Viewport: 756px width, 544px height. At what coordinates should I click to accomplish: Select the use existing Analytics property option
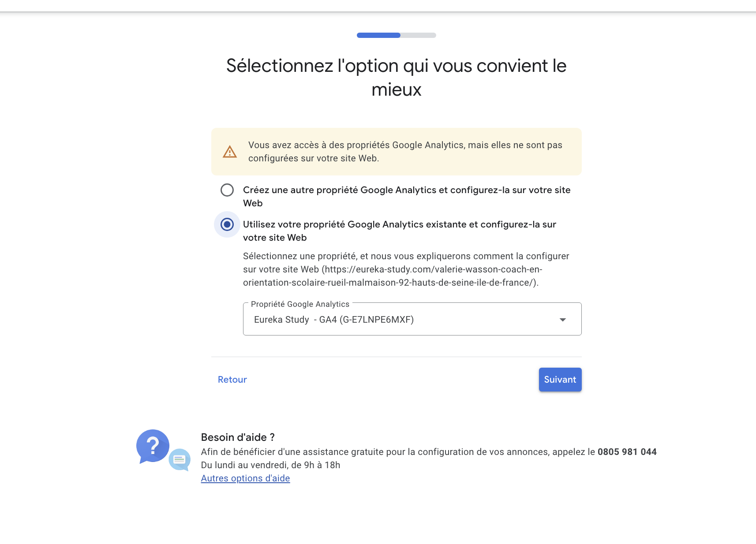227,224
